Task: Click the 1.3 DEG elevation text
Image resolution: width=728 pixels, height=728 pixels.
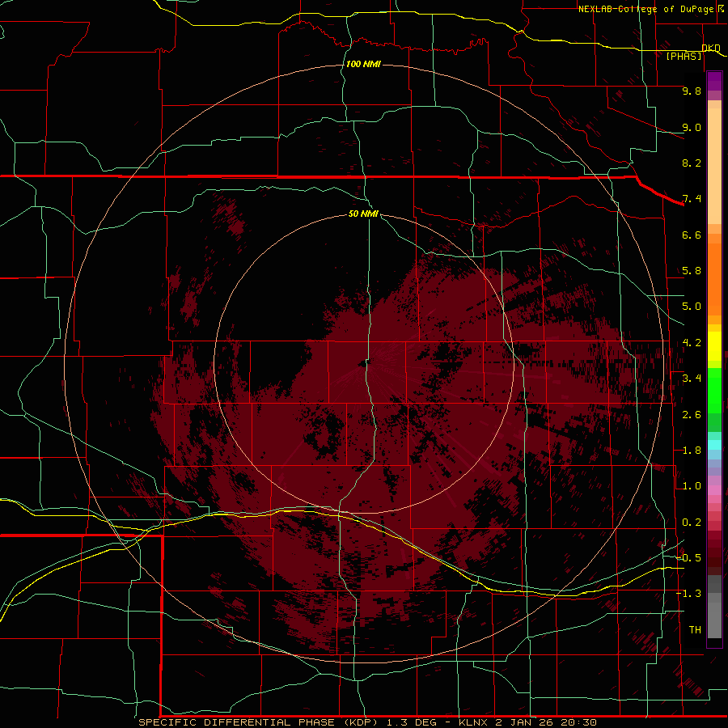Action: pyautogui.click(x=410, y=722)
